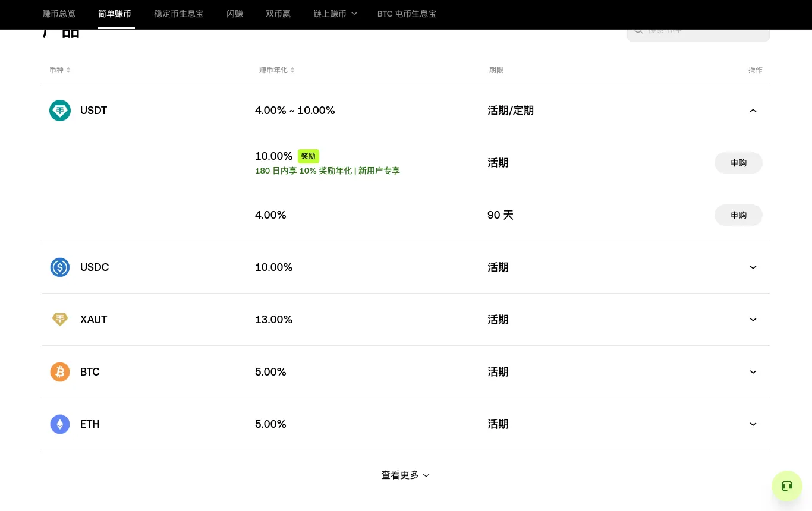Click the ETH 5.00% rate
812x511 pixels.
(270, 424)
